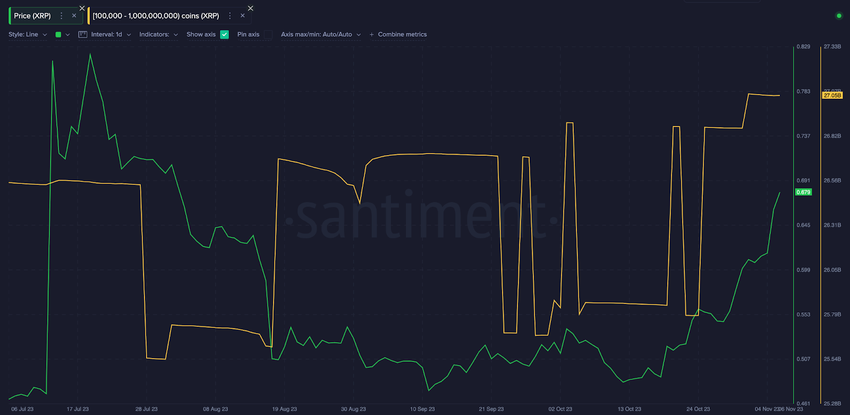Click the 28 Jul 23 date label
850x415 pixels.
(146, 409)
